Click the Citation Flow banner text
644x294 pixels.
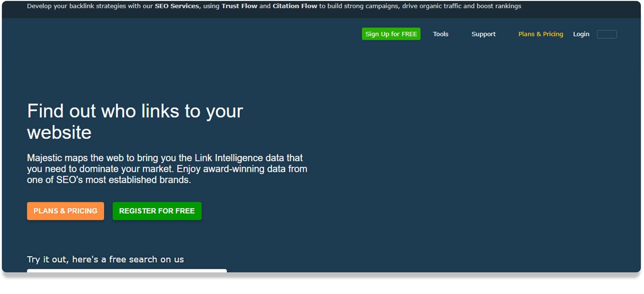[x=295, y=6]
